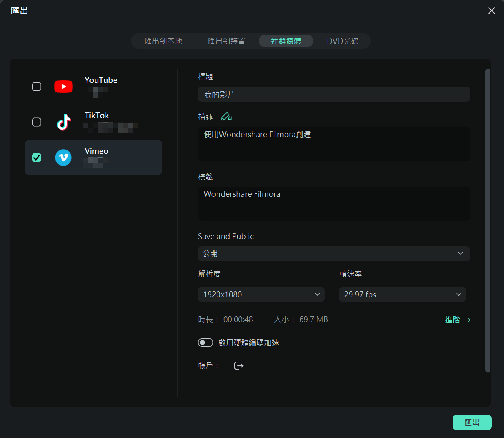
Task: Click the 描述 description text area
Action: coord(334,144)
